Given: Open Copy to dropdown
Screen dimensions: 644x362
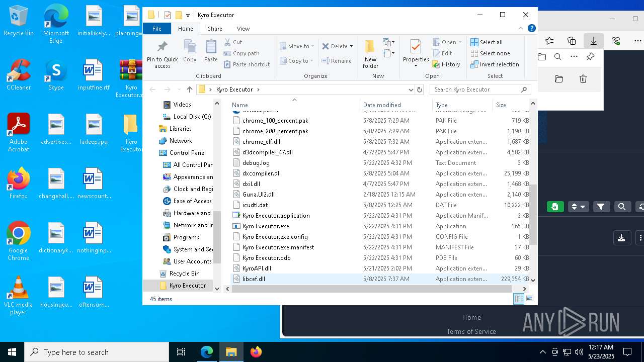Looking at the screenshot, I should (x=297, y=61).
